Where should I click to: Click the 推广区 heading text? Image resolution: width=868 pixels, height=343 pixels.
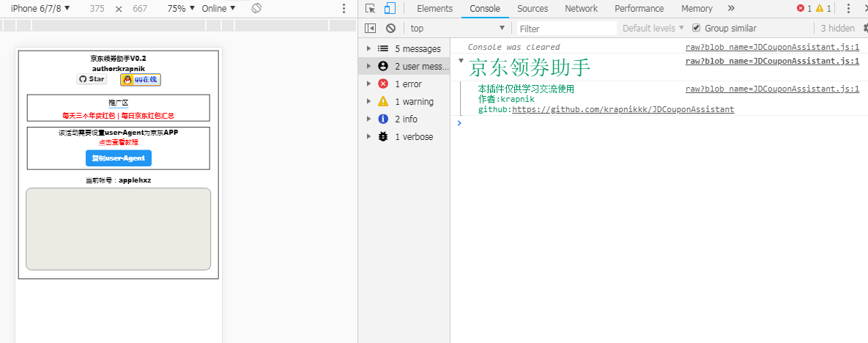click(119, 103)
